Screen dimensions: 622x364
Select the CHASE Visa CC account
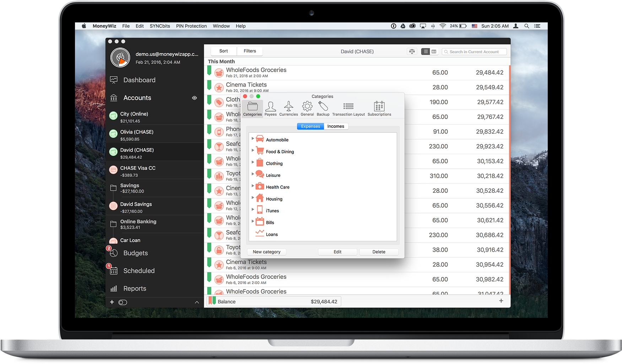[155, 170]
